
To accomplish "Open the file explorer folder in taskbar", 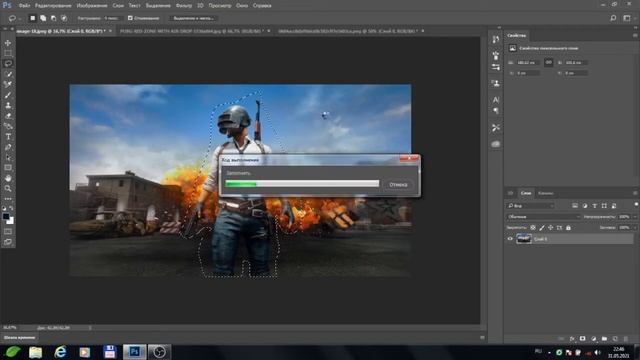I will coord(36,352).
